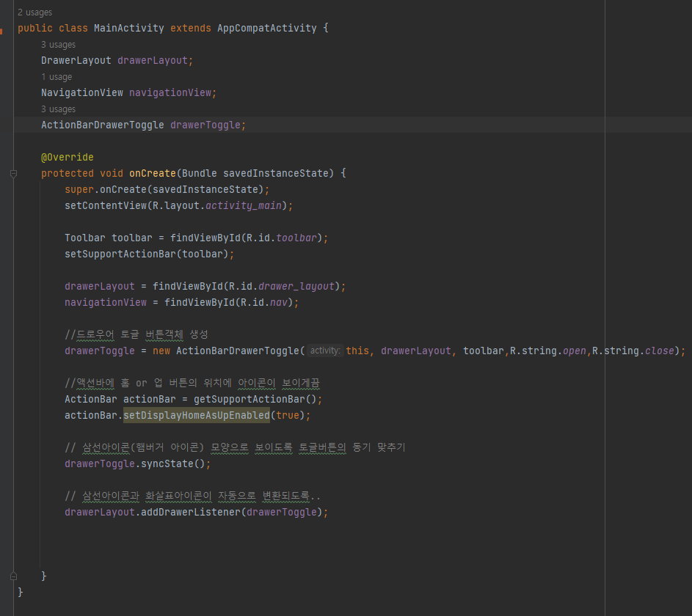Click the 'new' keyword before ActionBarDrawerToggle
692x616 pixels.
pos(161,351)
